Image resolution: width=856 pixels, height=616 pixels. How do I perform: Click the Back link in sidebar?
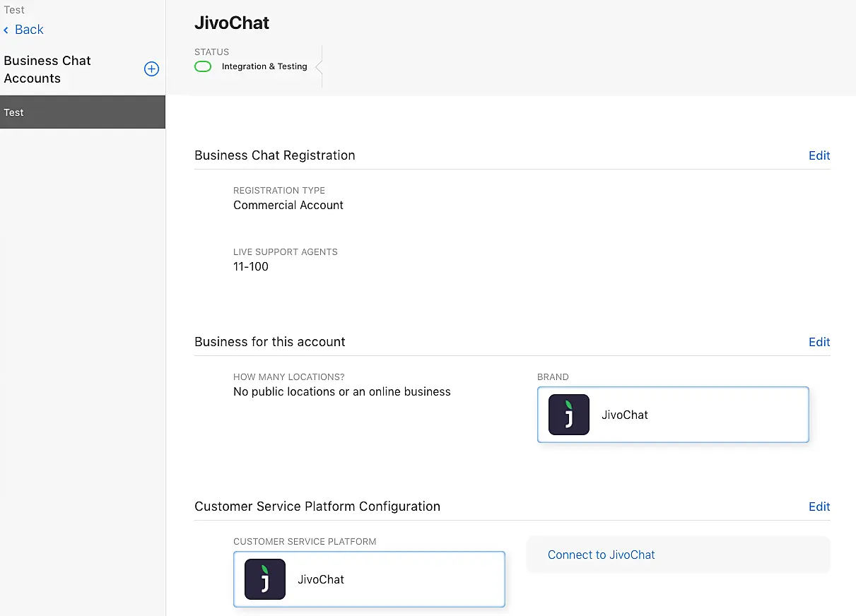[29, 30]
